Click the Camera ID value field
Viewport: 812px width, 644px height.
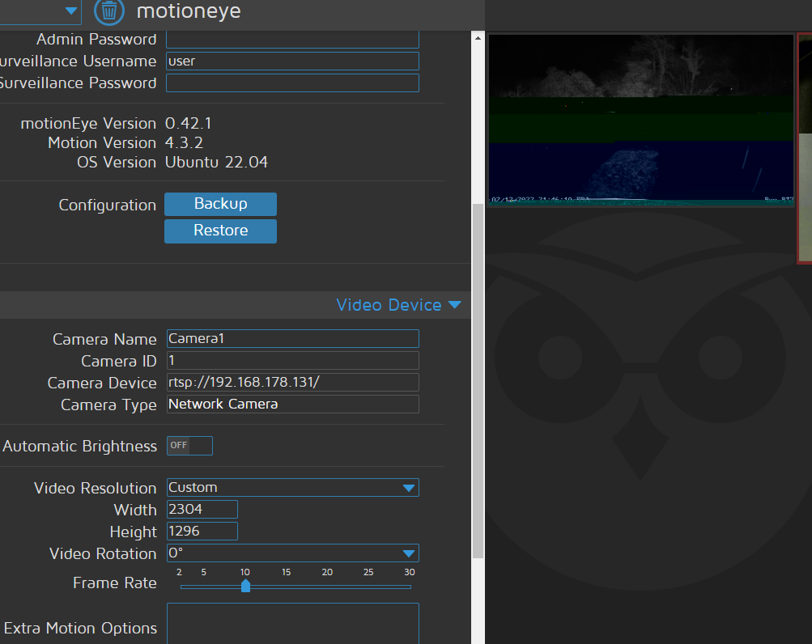click(292, 360)
